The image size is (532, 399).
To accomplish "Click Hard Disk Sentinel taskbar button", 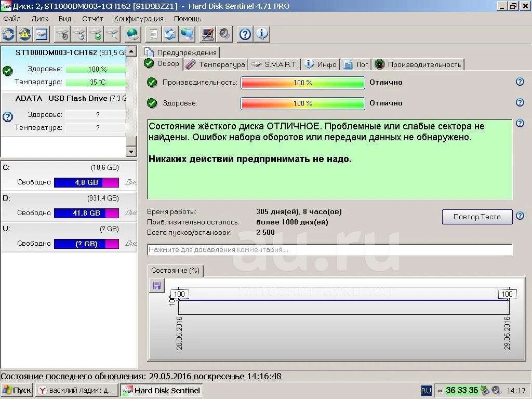I will [x=162, y=391].
